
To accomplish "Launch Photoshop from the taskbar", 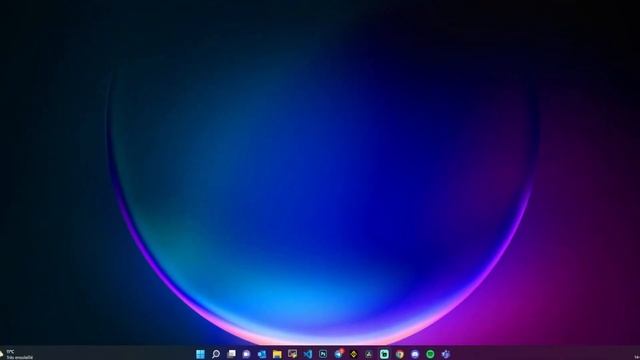I will click(x=323, y=354).
